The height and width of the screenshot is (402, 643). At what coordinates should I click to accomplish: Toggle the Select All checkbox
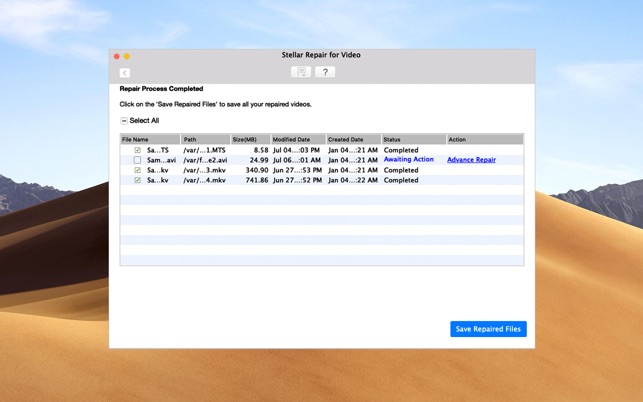click(x=124, y=121)
